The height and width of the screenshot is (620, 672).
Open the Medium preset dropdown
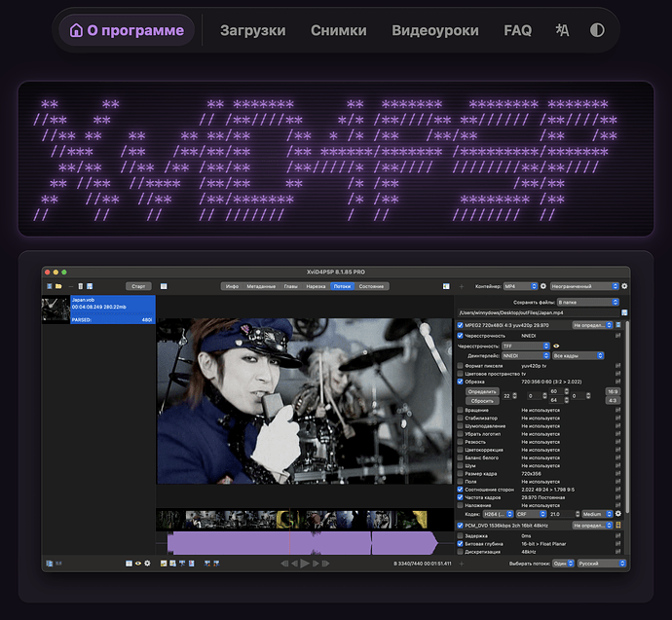point(597,514)
